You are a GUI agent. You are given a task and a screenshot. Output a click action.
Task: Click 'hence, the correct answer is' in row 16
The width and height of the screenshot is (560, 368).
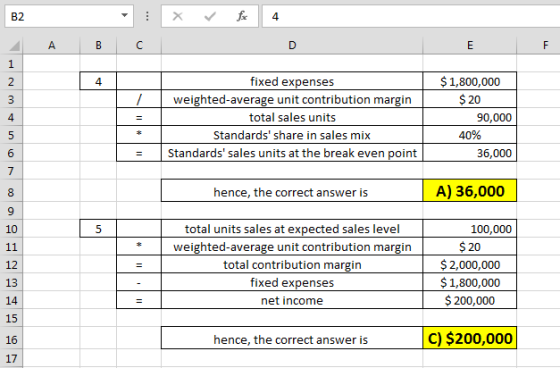[x=292, y=338]
